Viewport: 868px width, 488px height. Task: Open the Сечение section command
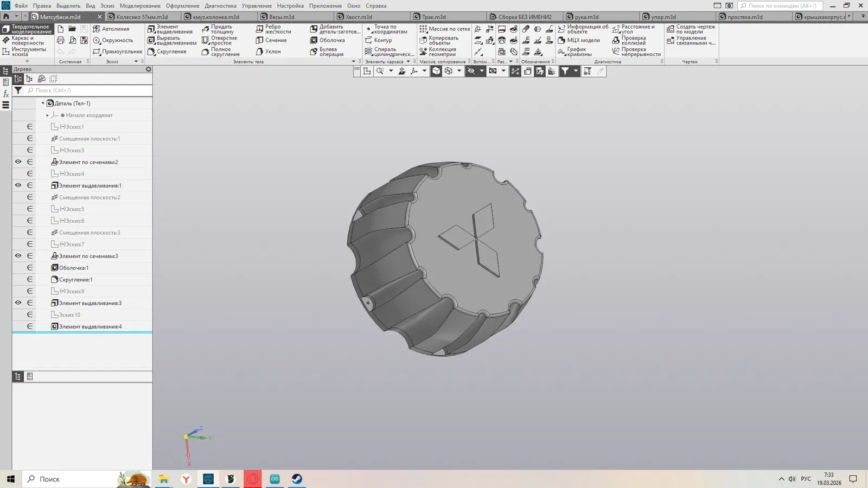(271, 40)
